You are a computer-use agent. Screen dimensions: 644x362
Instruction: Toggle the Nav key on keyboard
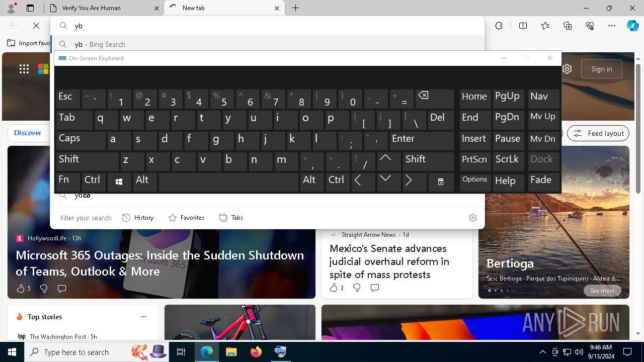coord(543,99)
